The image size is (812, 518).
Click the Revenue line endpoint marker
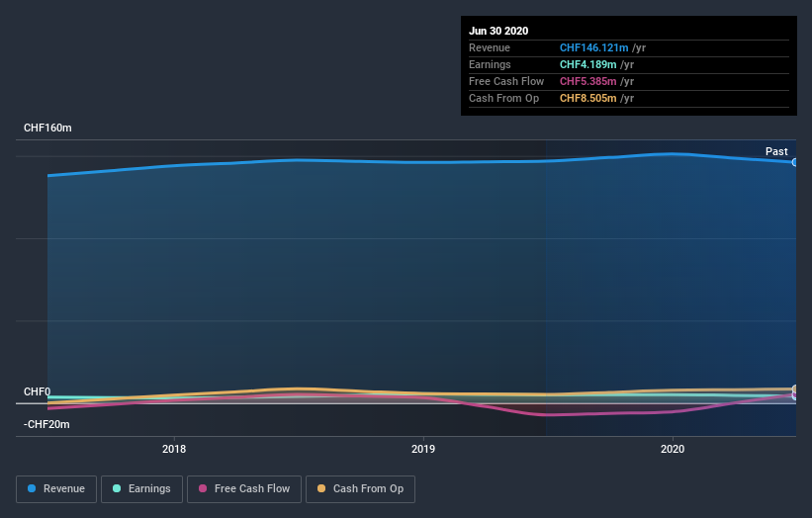click(x=795, y=162)
